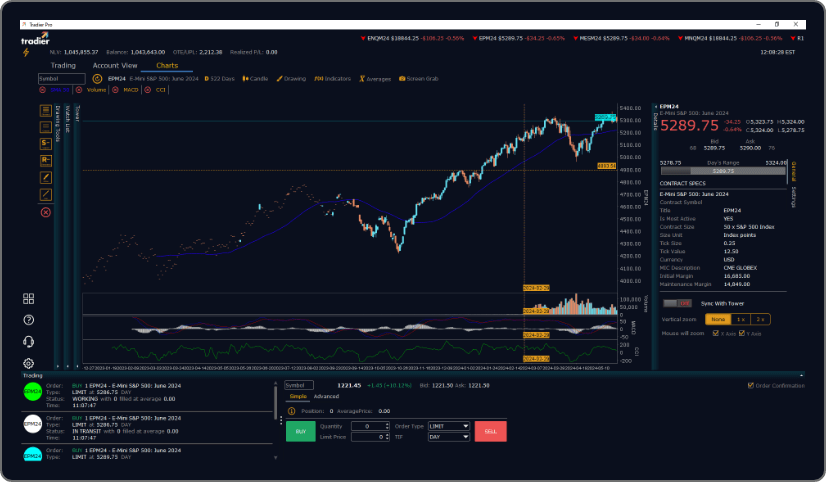The width and height of the screenshot is (826, 482).
Task: Click the splitter dots beside the orders list
Action: tap(281, 420)
